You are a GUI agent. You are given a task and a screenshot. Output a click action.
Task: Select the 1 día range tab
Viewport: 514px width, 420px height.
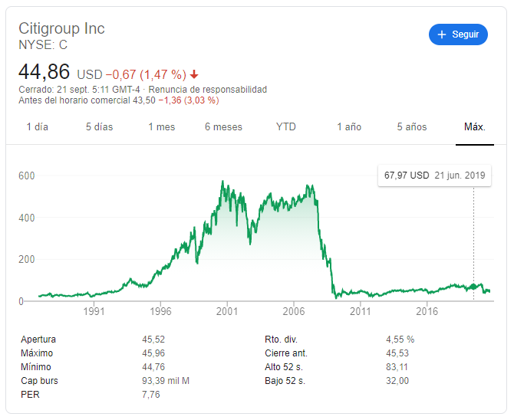coord(37,127)
